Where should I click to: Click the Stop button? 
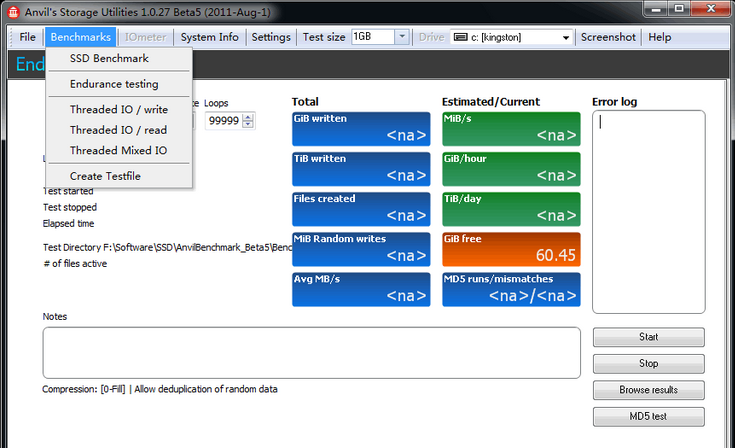tap(648, 364)
